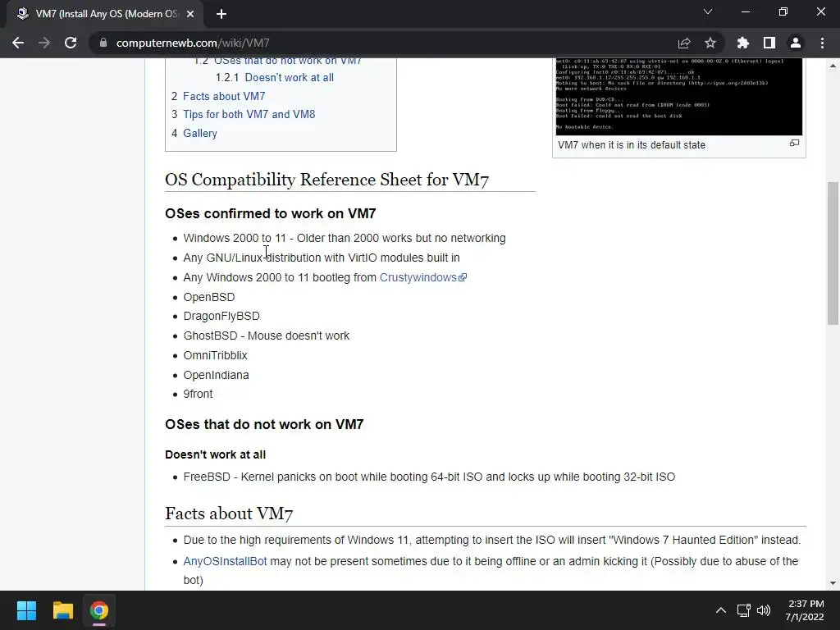Toggle the Chrome side panel
The width and height of the screenshot is (840, 630).
pos(769,43)
